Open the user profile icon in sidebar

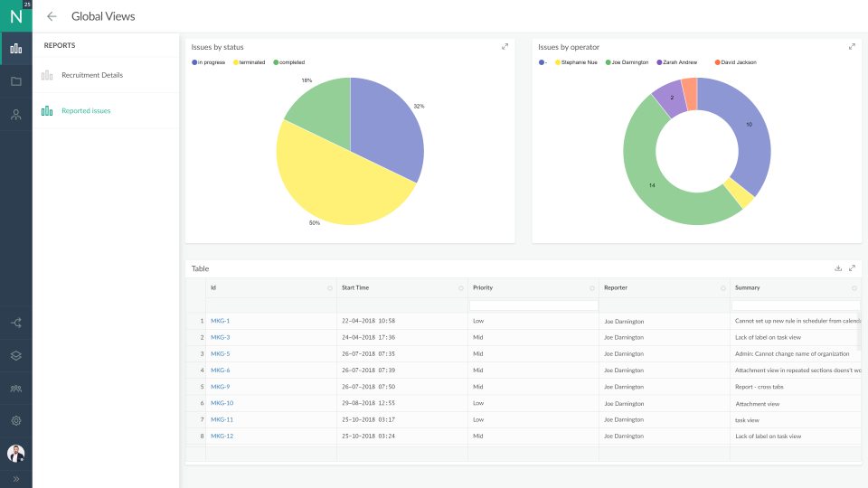tap(16, 115)
